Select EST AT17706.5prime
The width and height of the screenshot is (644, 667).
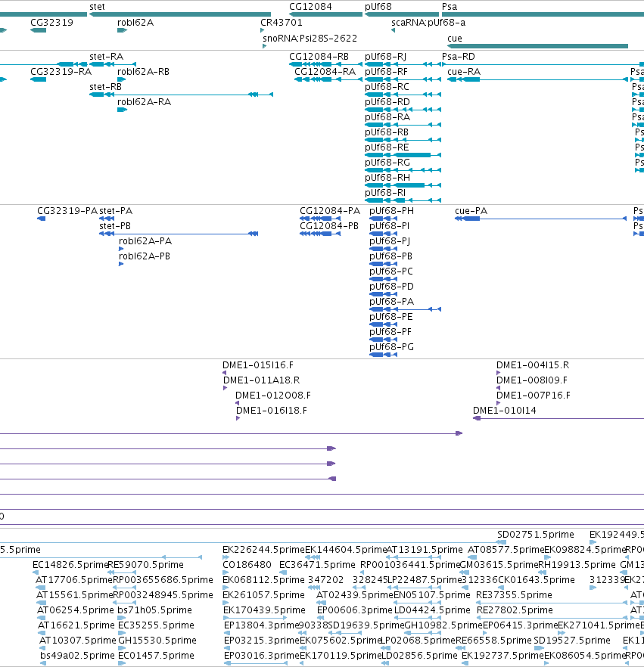pos(74,580)
